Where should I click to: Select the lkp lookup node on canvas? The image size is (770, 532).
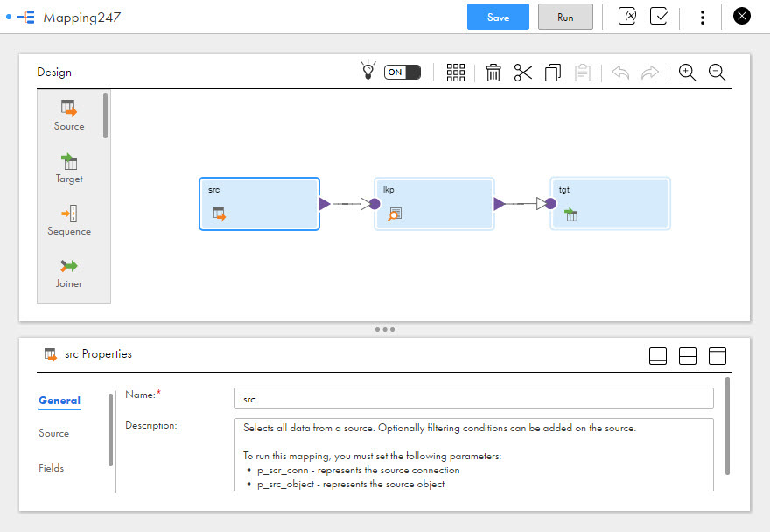click(434, 203)
